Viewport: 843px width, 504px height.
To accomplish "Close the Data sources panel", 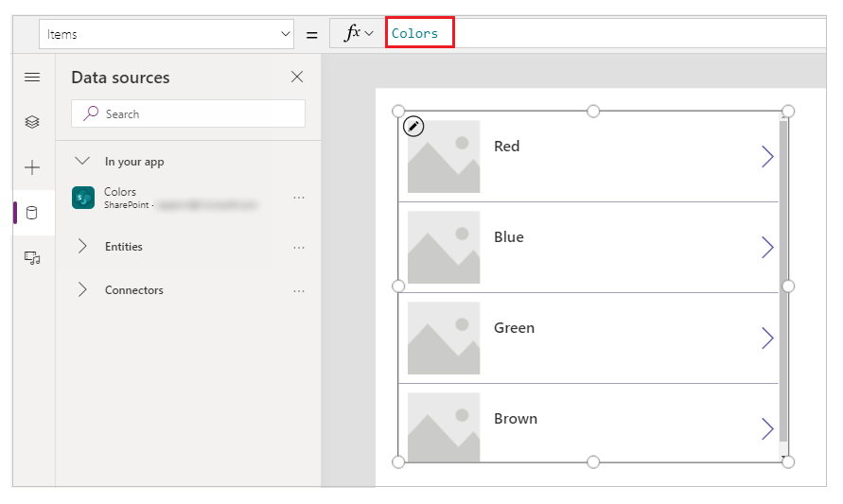I will pos(297,77).
